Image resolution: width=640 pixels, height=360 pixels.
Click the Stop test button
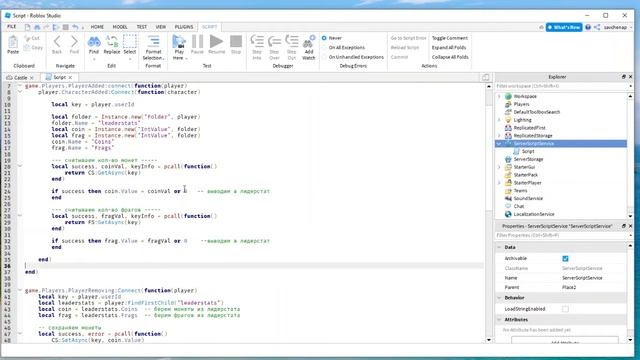[236, 44]
